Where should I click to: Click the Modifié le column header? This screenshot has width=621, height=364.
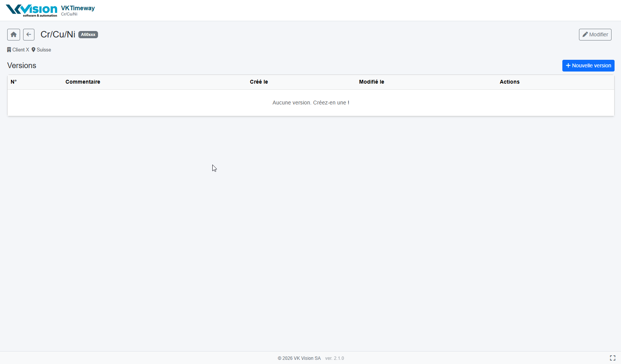point(372,82)
